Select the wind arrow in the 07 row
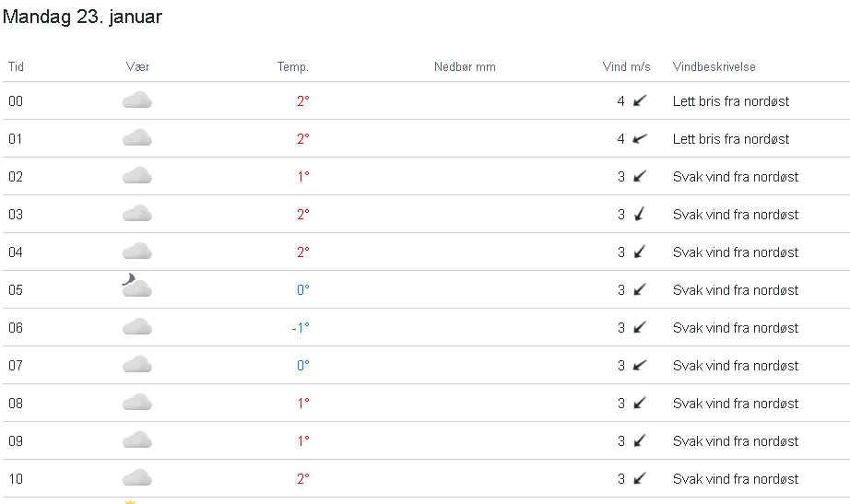 (x=640, y=365)
